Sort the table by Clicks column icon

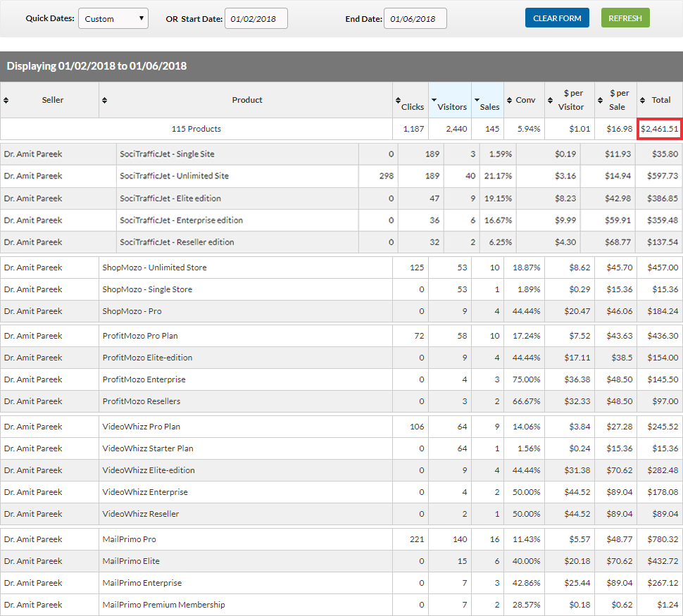398,100
